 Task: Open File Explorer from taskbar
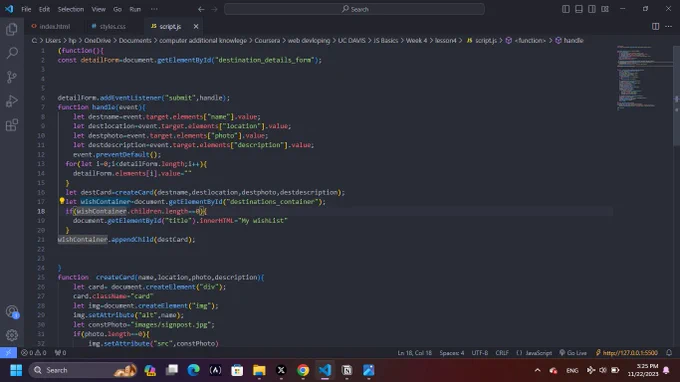[259, 370]
